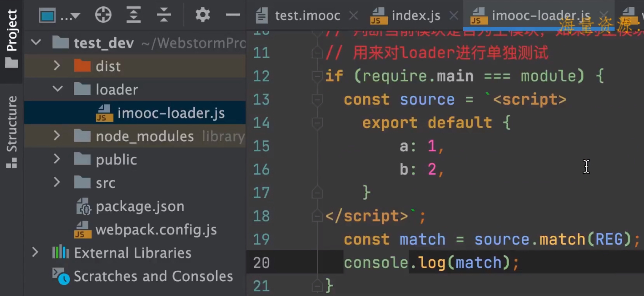This screenshot has width=644, height=296.
Task: Collapse the test_dev project root
Action: coord(36,43)
